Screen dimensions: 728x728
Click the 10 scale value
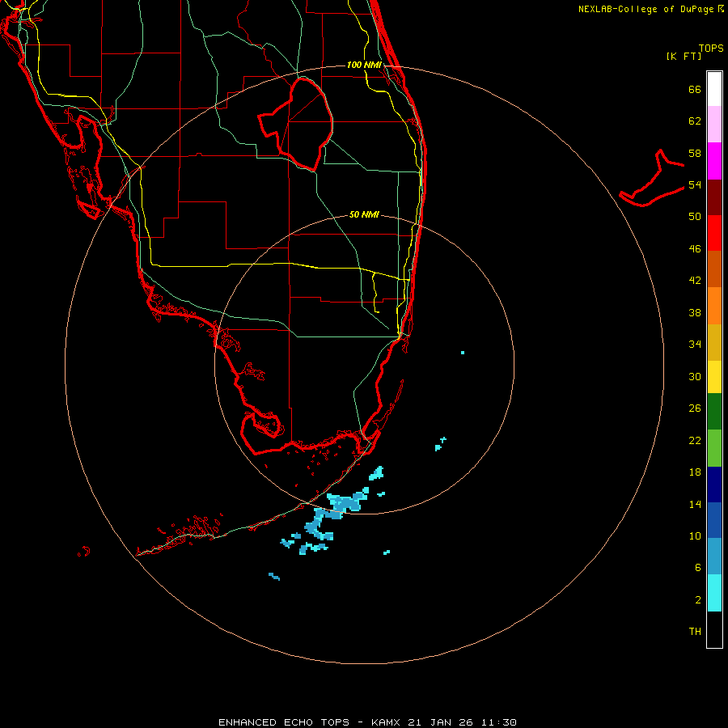coord(695,535)
